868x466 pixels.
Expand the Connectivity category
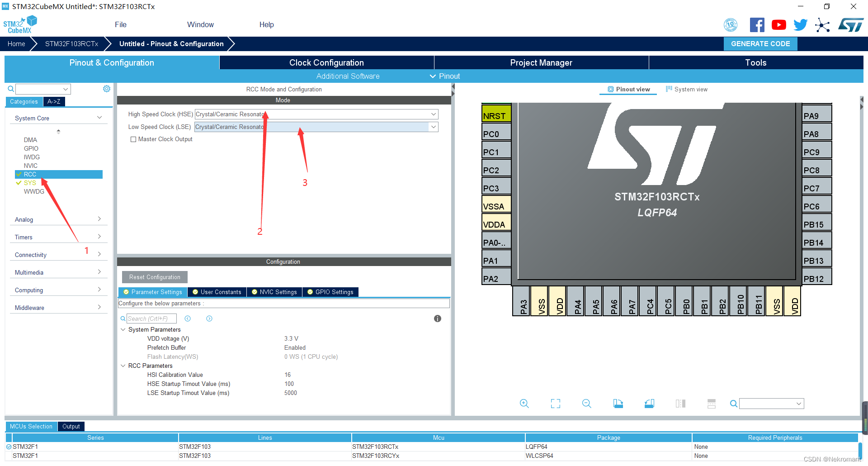[99, 254]
